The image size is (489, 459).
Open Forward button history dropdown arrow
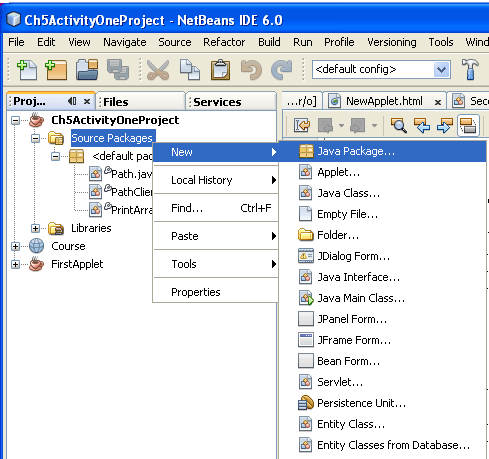tap(374, 126)
